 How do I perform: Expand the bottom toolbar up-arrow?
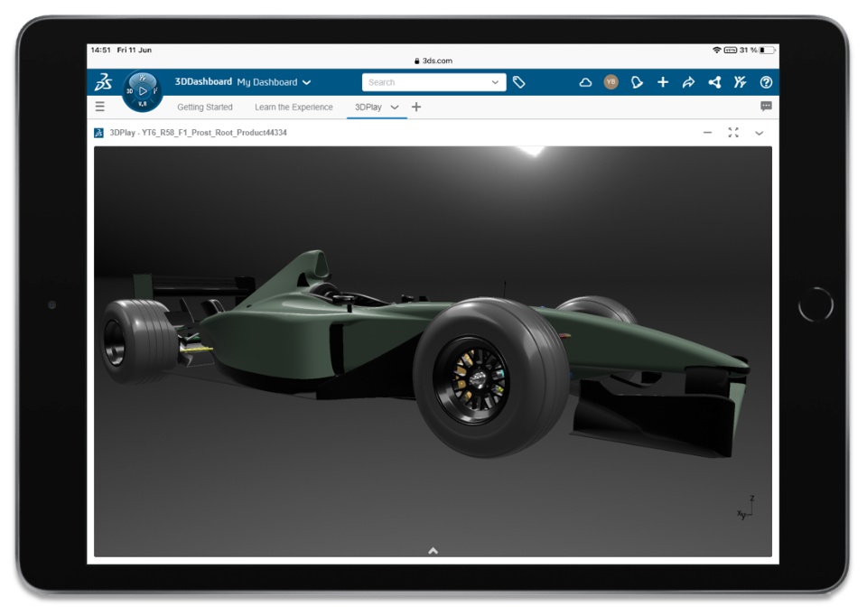click(433, 550)
